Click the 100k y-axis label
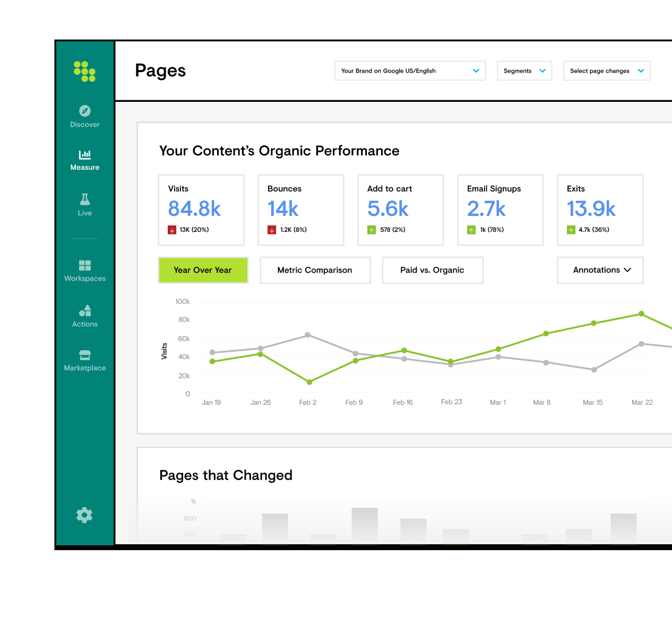The image size is (672, 627). tap(183, 302)
